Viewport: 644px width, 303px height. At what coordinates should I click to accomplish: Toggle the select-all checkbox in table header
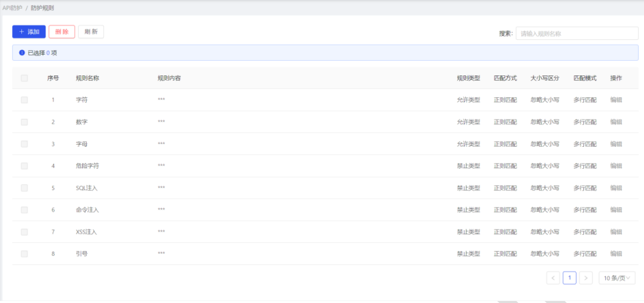pos(25,78)
